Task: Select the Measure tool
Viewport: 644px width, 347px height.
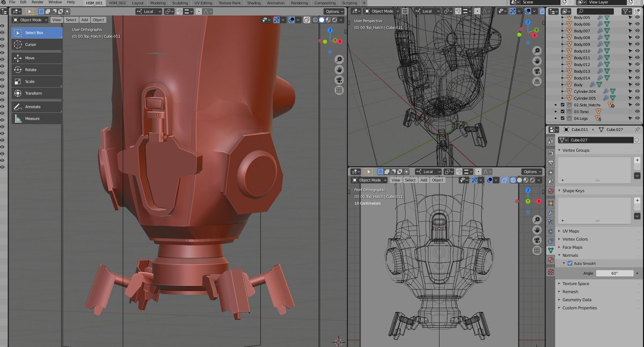Action: (36, 119)
